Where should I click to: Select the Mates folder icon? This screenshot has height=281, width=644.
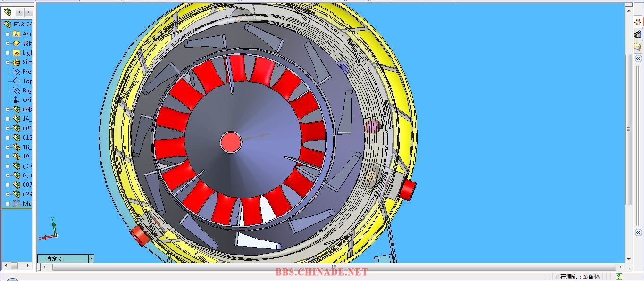coord(17,204)
